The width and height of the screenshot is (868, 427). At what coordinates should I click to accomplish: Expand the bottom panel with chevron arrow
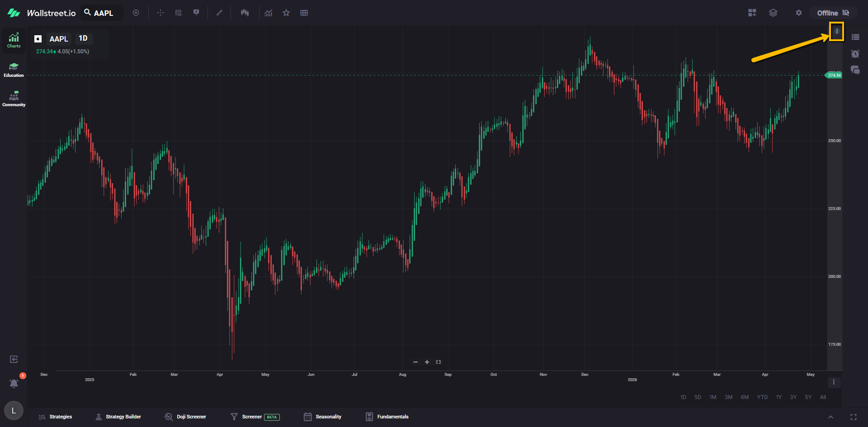coord(830,417)
